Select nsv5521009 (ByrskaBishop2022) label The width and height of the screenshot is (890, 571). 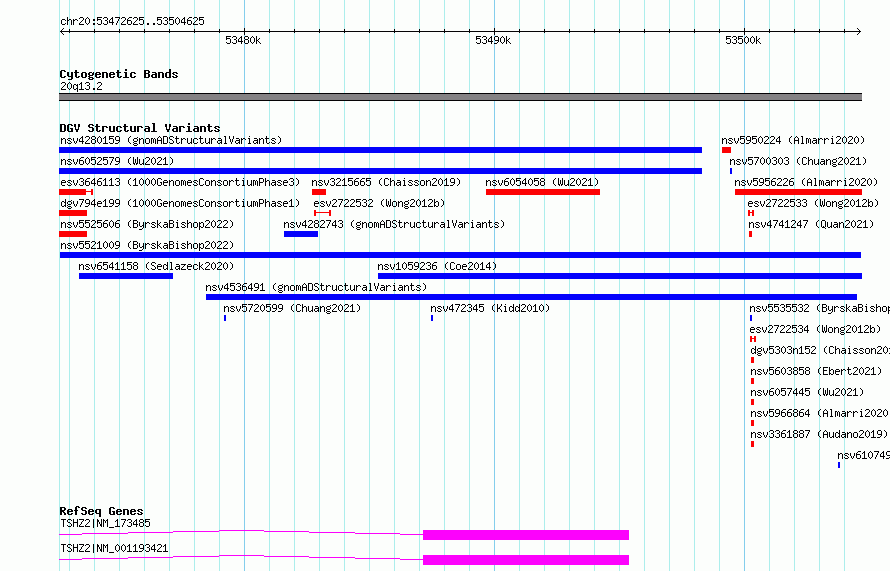tap(147, 245)
